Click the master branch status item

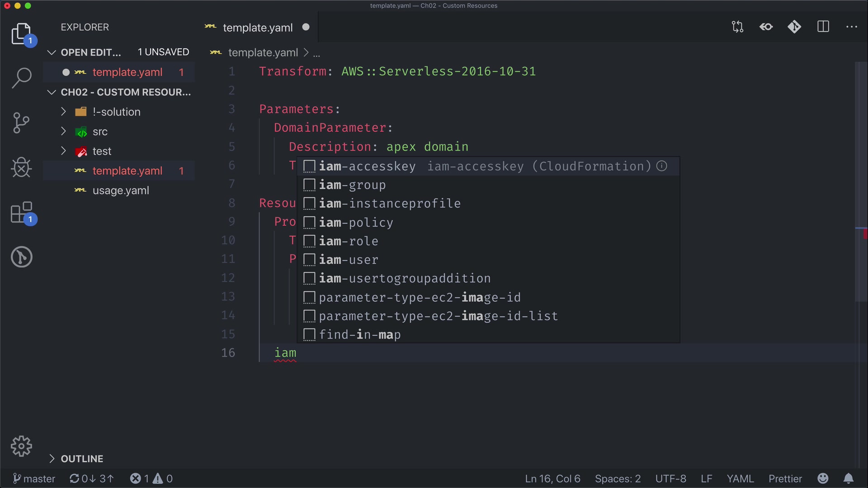click(x=34, y=479)
